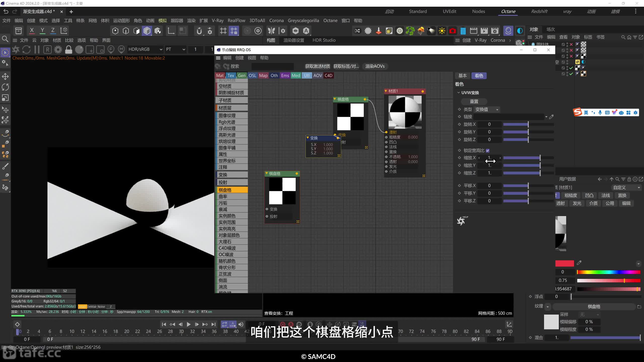Toggle keyframe diamond for 旋转.X

pyautogui.click(x=459, y=124)
